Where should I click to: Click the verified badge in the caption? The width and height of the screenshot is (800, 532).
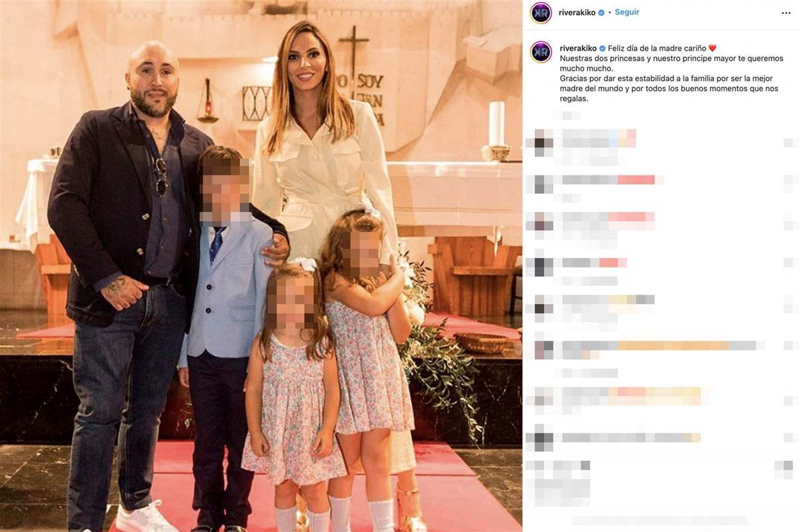pos(603,48)
